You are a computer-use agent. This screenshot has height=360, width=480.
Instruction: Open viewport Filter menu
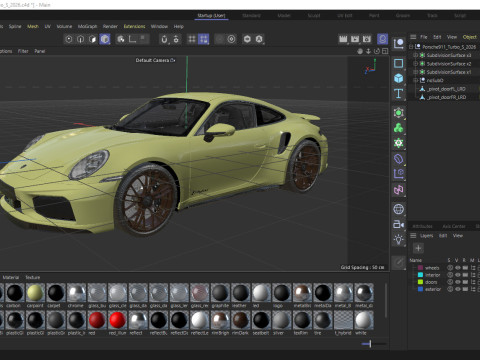(23, 51)
